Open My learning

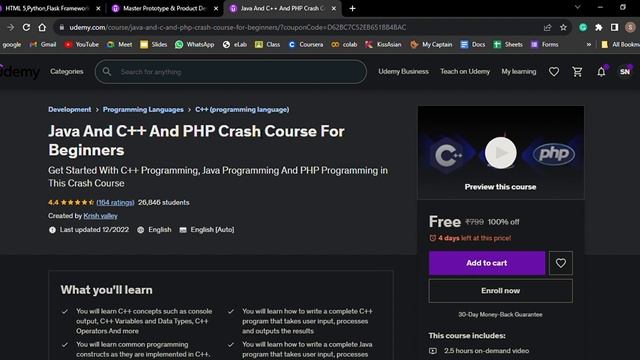(519, 71)
